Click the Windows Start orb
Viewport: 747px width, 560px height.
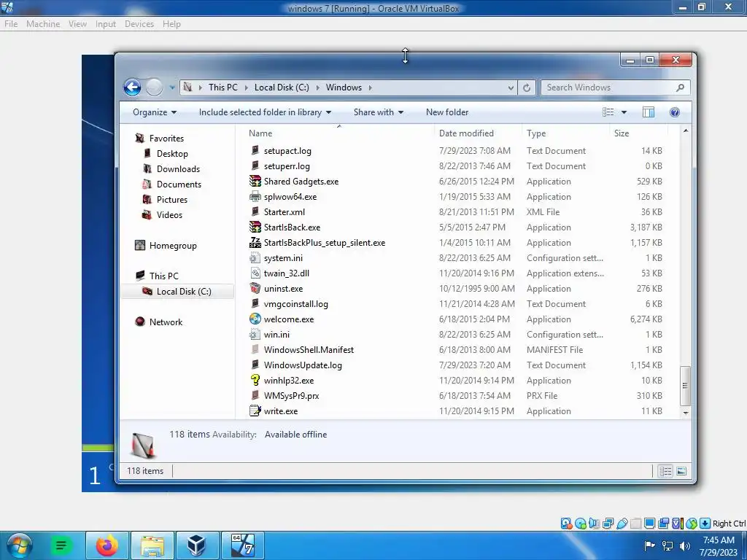[19, 545]
